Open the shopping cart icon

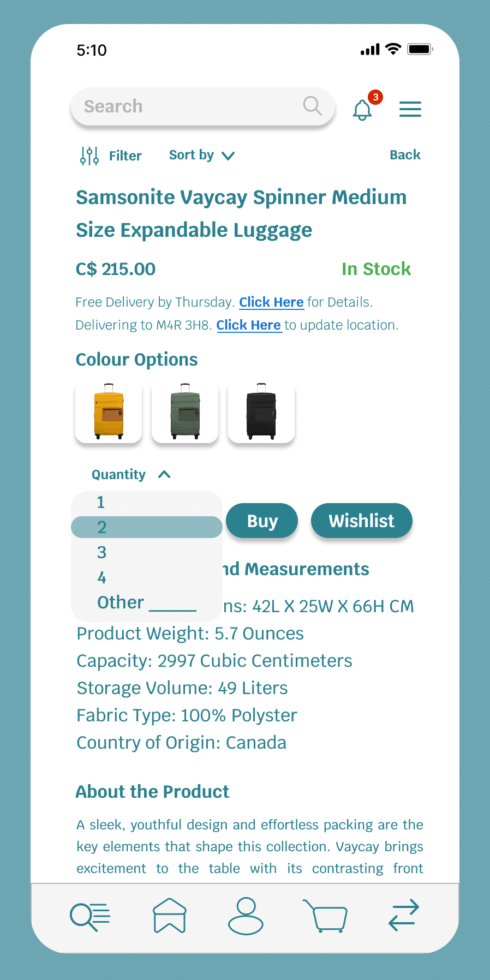point(326,916)
